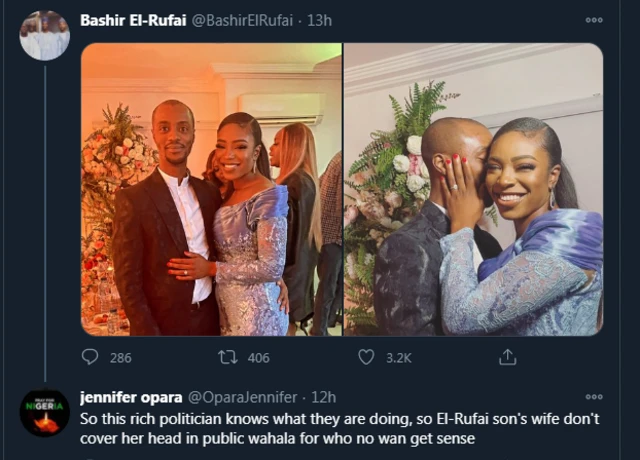Open the right photo with the ring

[x=473, y=189]
